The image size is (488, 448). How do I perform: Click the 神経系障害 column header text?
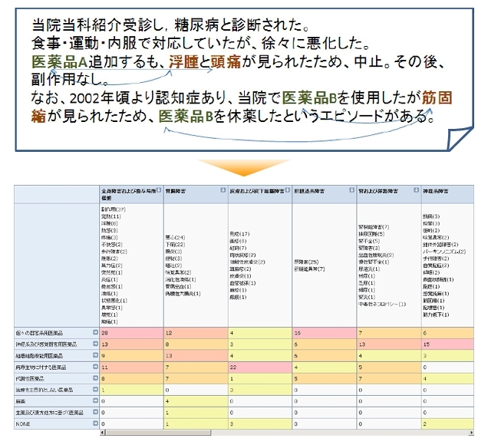coord(435,191)
